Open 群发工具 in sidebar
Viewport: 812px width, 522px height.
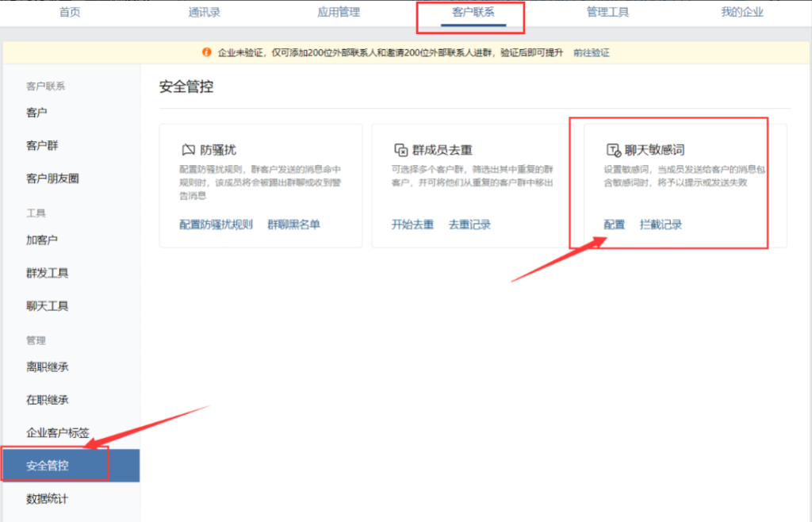pyautogui.click(x=48, y=273)
